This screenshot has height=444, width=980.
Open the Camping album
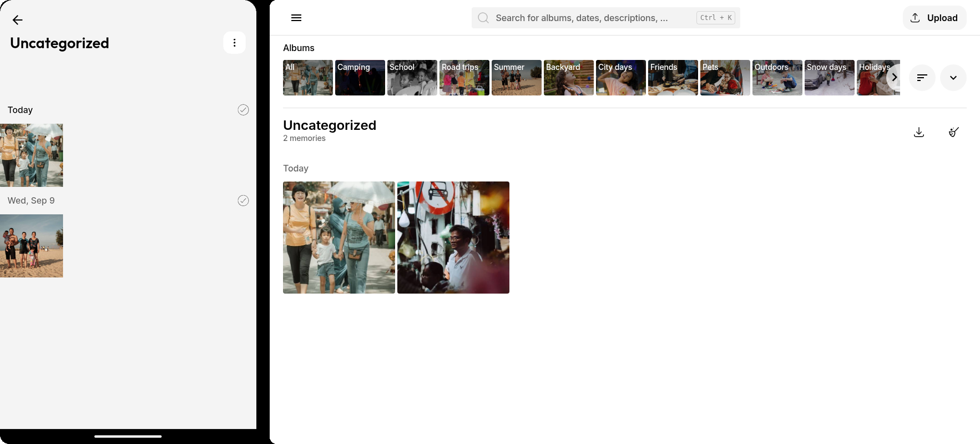pyautogui.click(x=360, y=78)
